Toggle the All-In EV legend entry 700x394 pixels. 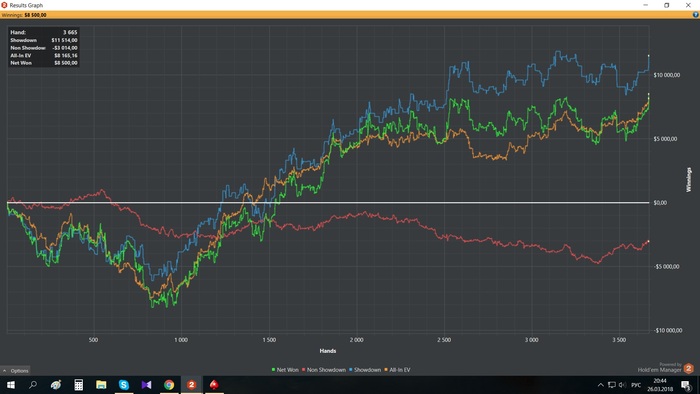[397, 370]
